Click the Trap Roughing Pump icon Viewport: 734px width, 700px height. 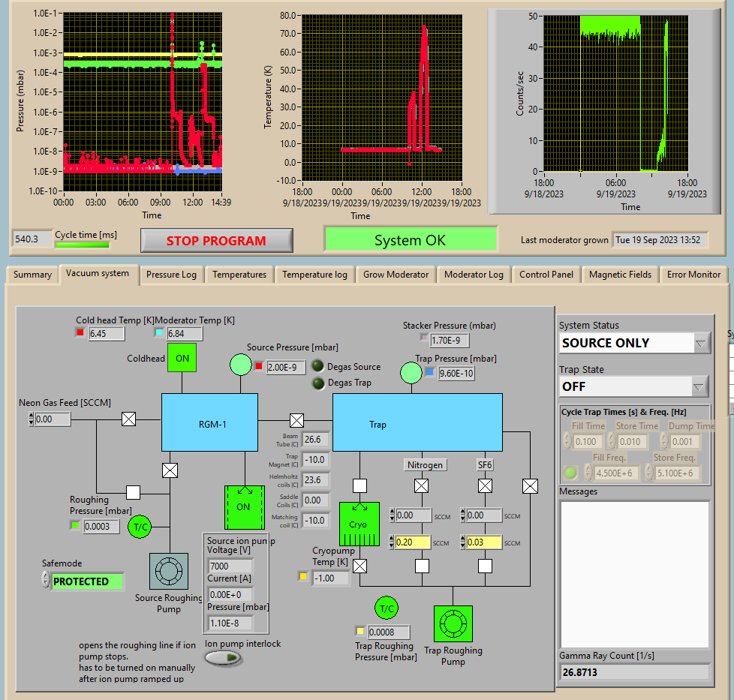point(453,624)
